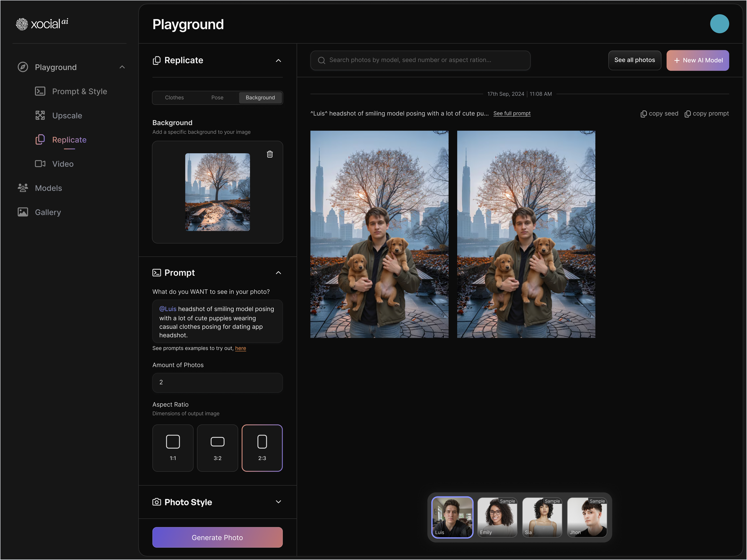Select the Background tab

click(x=260, y=97)
